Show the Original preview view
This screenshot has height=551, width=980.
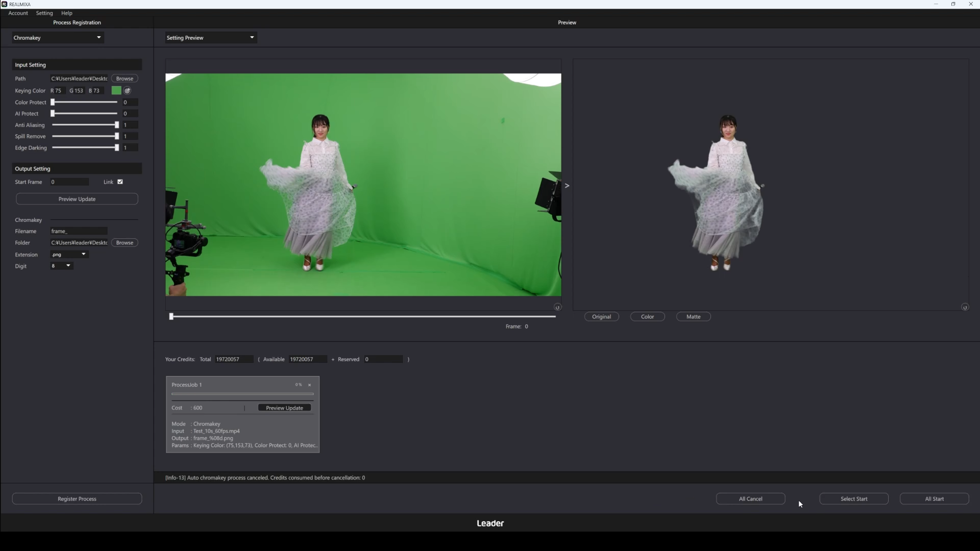pyautogui.click(x=601, y=317)
